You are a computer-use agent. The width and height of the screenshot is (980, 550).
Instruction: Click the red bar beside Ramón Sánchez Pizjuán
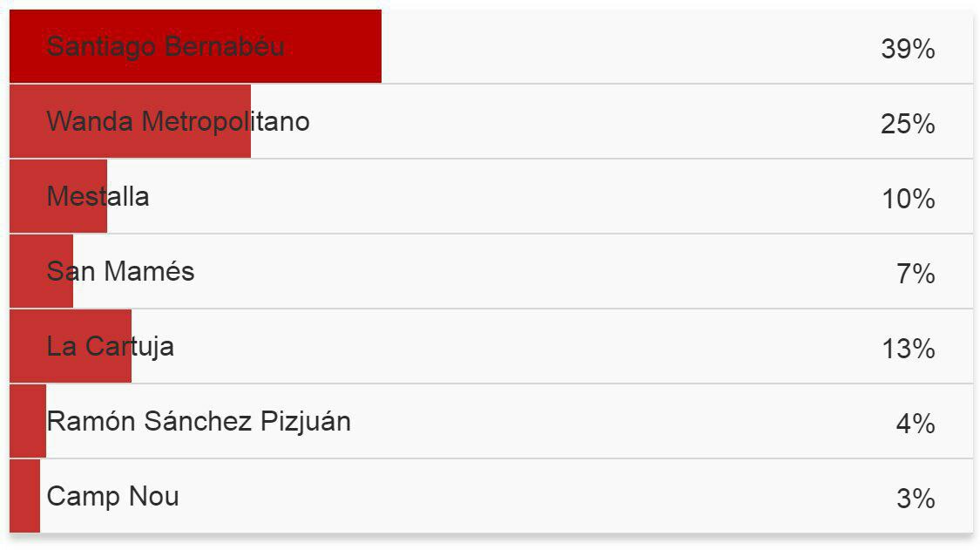(28, 421)
